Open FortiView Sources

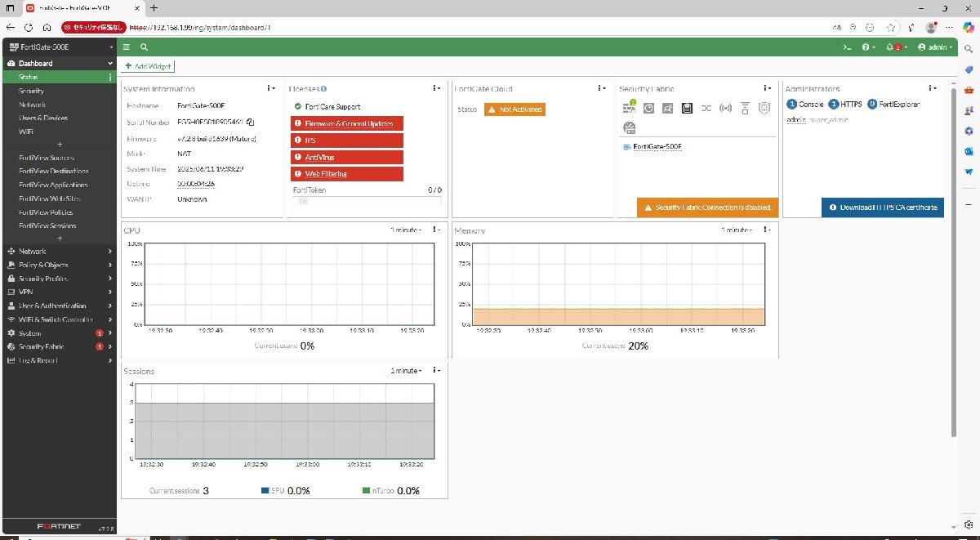click(x=59, y=158)
